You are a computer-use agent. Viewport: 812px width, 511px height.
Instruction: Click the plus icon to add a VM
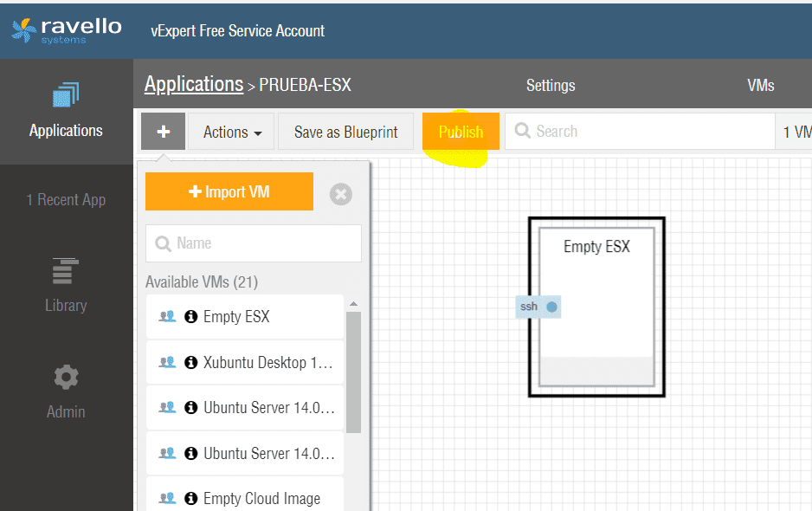point(162,132)
